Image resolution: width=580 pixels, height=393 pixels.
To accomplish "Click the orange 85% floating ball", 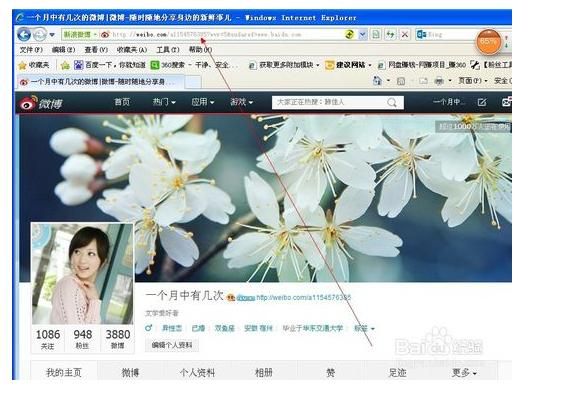I will [489, 42].
